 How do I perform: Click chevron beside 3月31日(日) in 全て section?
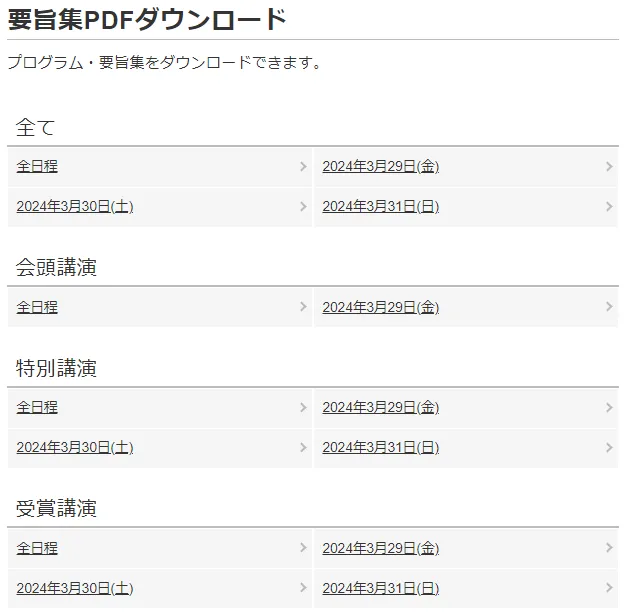click(x=609, y=207)
